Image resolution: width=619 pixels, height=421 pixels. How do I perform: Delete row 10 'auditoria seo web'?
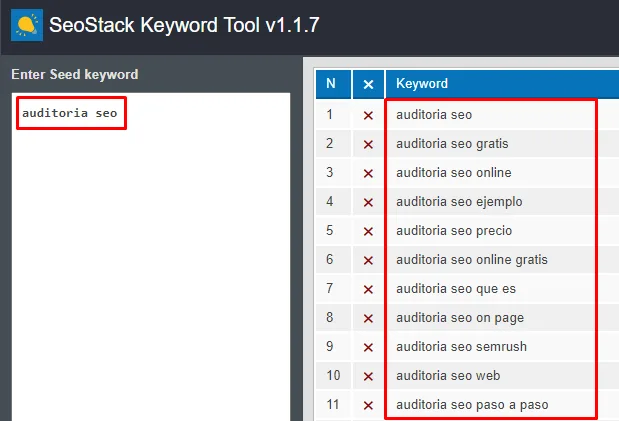[368, 376]
